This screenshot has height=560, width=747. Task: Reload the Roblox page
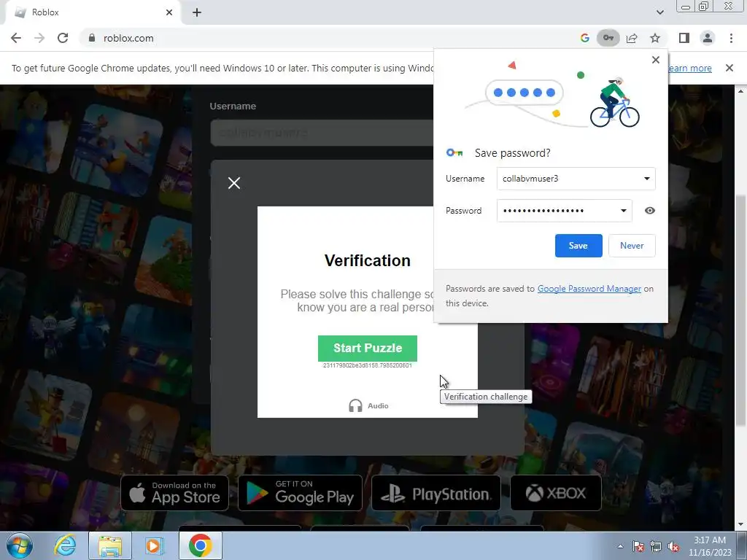tap(63, 38)
